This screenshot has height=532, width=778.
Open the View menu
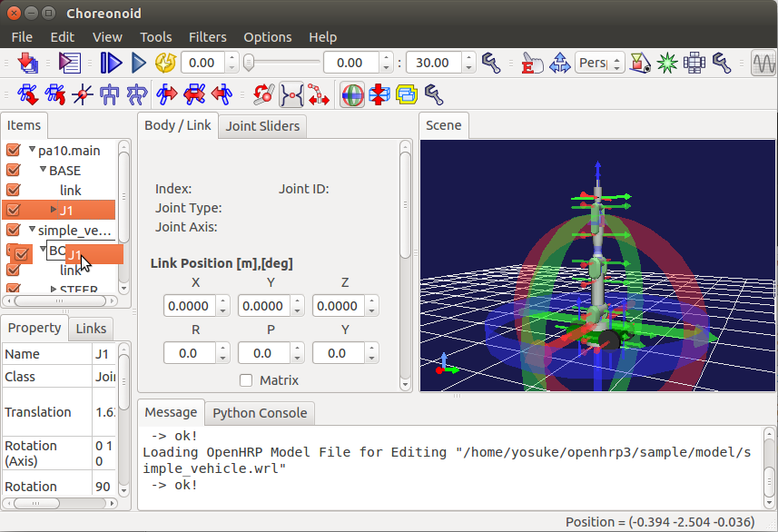point(107,37)
